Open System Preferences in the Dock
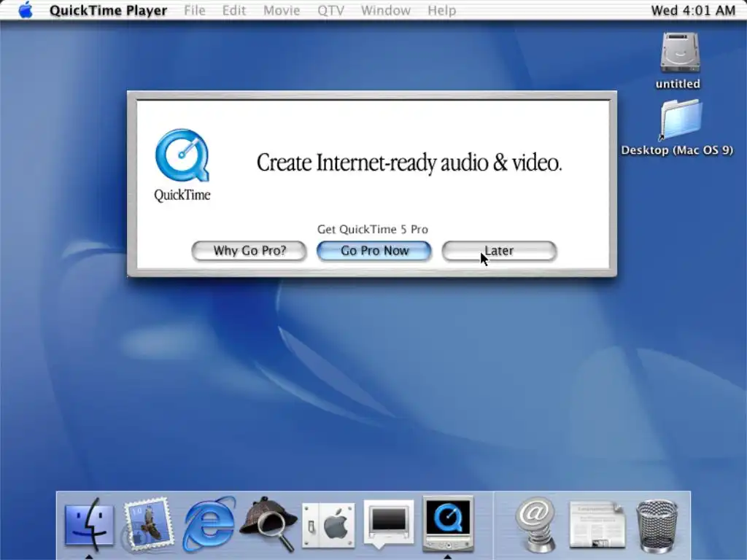This screenshot has height=560, width=747. coord(328,525)
